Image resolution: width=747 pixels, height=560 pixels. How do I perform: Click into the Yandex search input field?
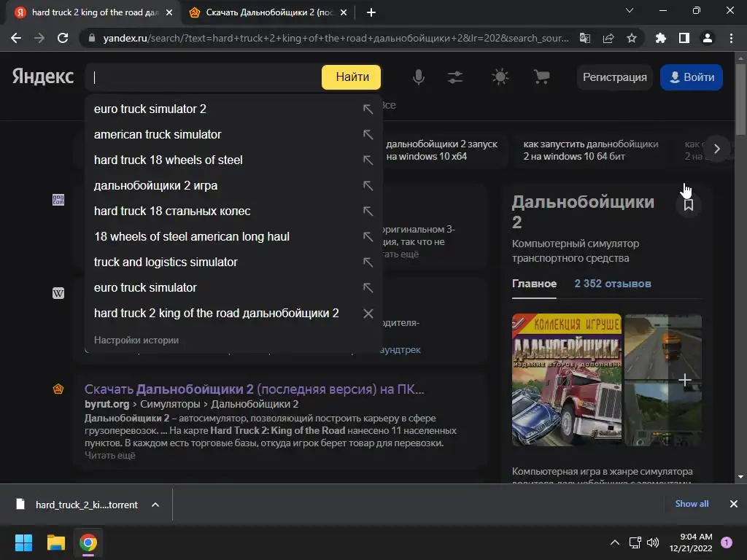[205, 77]
